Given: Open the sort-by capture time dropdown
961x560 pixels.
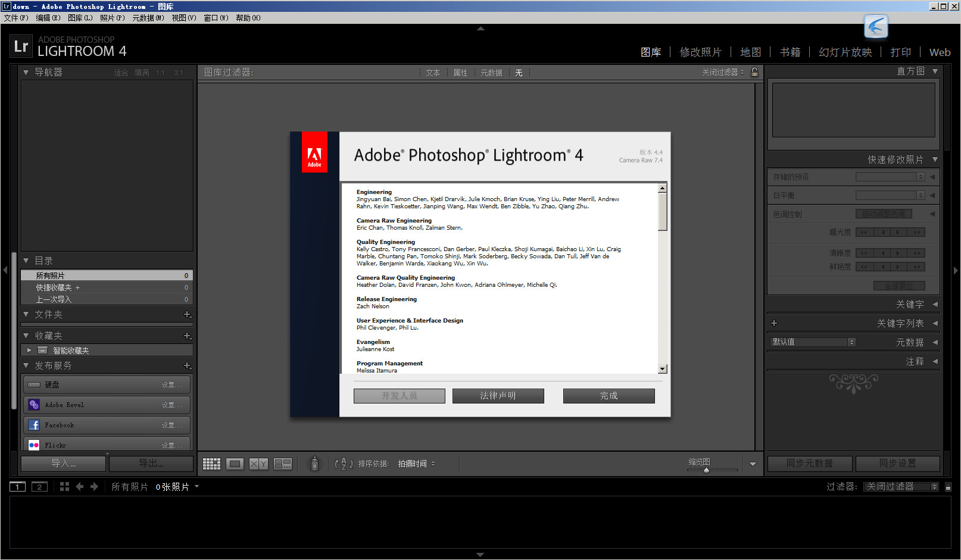Looking at the screenshot, I should (416, 464).
